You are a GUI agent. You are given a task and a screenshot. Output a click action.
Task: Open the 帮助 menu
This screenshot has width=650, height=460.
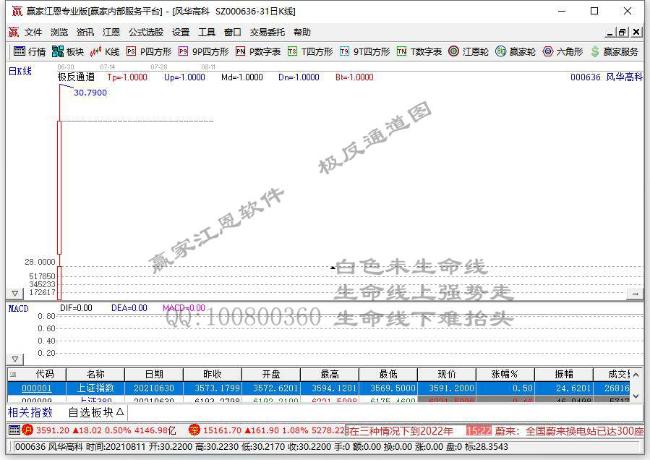pyautogui.click(x=302, y=32)
